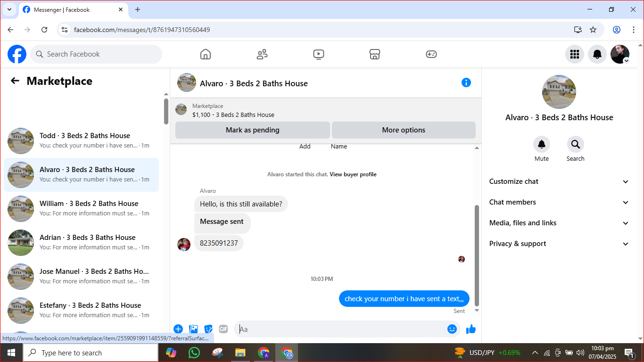Image resolution: width=644 pixels, height=362 pixels.
Task: Open Chrome three-dot menu
Action: coord(634,30)
